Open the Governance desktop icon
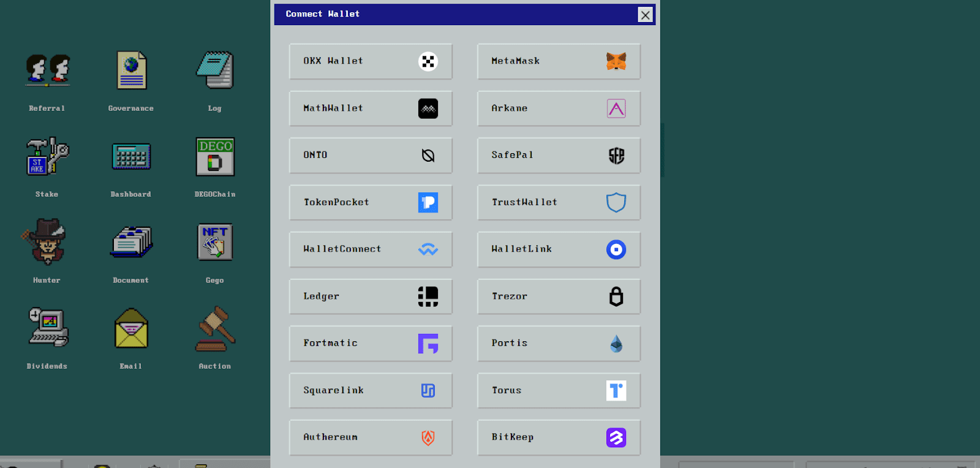980x468 pixels. tap(131, 70)
